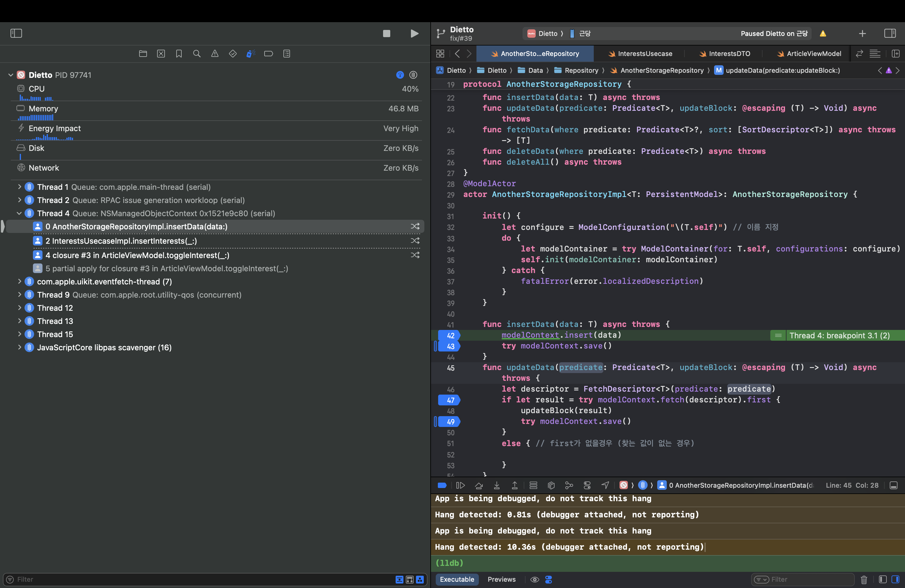905x588 pixels.
Task: Clear console with trash icon
Action: tap(864, 579)
